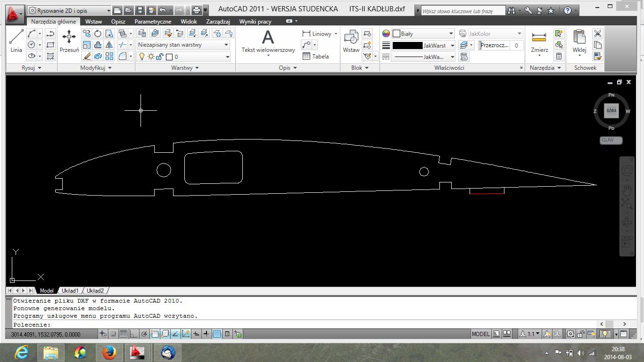The height and width of the screenshot is (362, 644).
Task: Click the Przesuń (Move) tool
Action: [x=69, y=40]
